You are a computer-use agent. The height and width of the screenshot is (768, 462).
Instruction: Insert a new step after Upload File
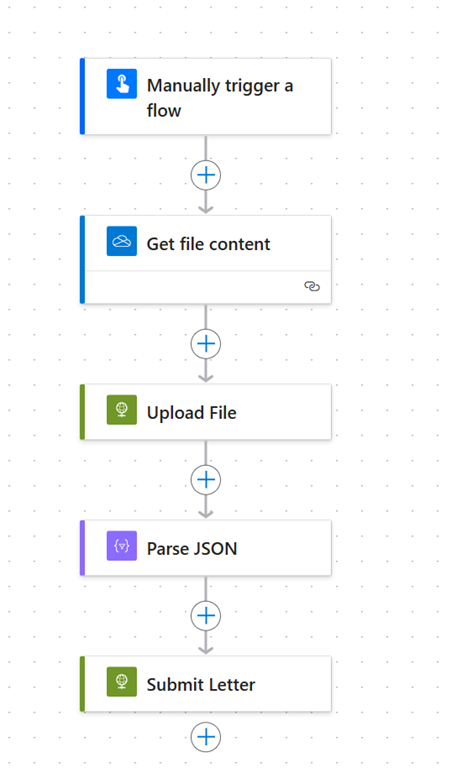[206, 479]
